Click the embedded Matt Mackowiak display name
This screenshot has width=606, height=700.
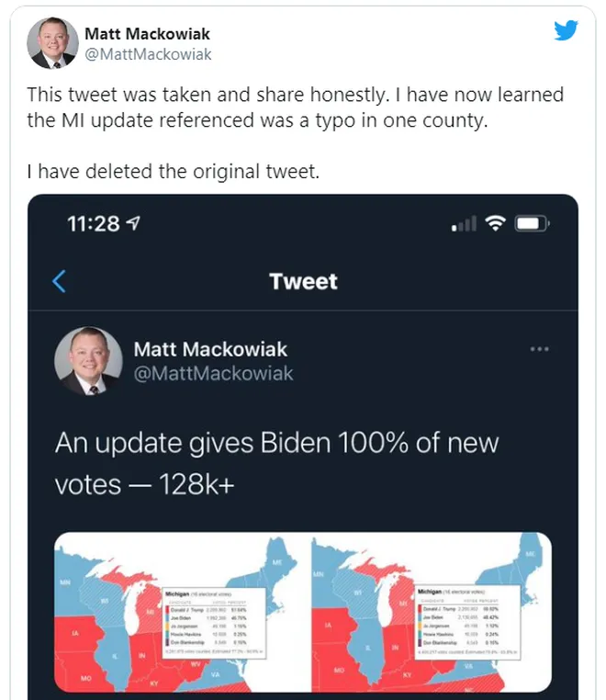tap(210, 349)
